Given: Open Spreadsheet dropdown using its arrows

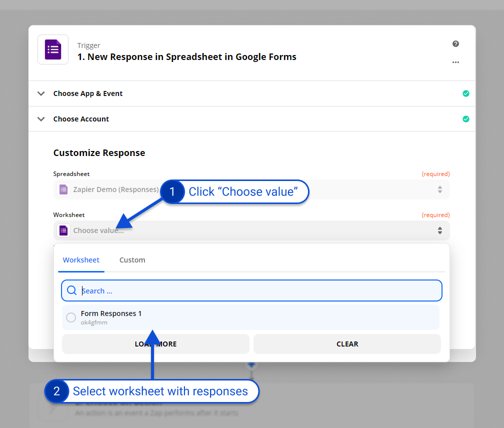Looking at the screenshot, I should click(x=439, y=189).
